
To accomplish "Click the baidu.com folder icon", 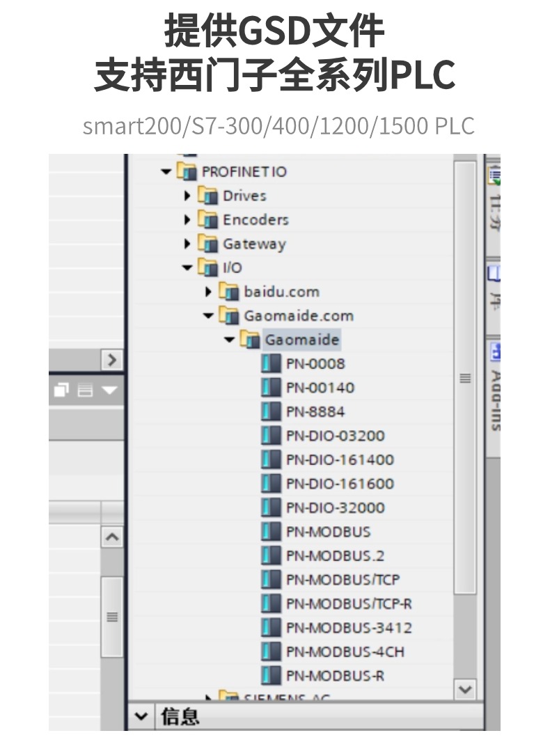I will coord(229,292).
